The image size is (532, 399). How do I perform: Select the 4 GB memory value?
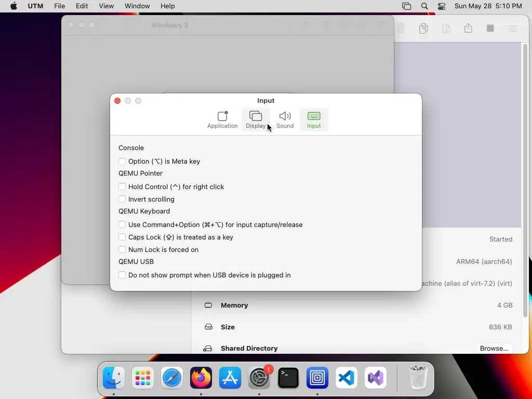tap(504, 305)
